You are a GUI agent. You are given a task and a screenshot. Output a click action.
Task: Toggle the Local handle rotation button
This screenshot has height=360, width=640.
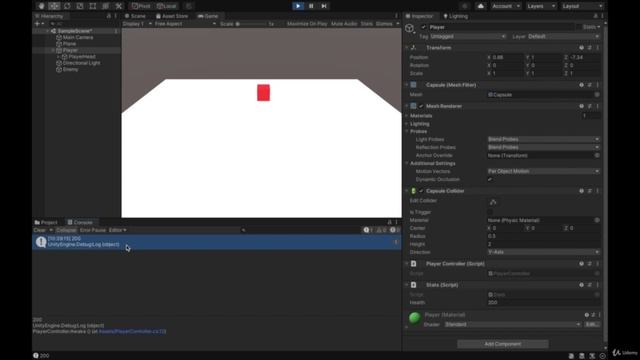pos(167,6)
